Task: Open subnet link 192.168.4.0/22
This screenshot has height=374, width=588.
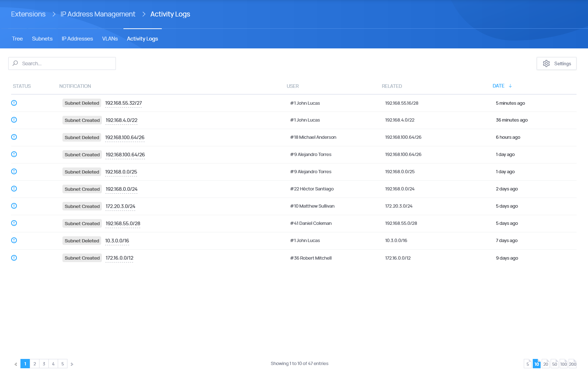Action: (122, 120)
